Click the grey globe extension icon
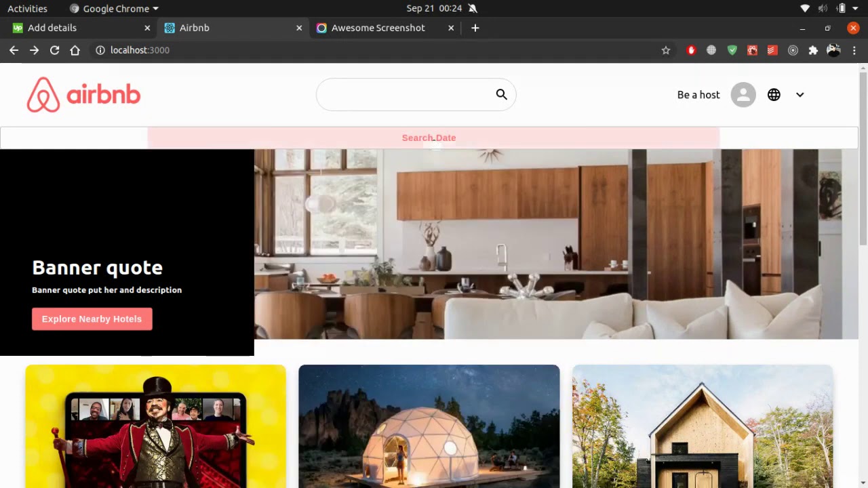868x488 pixels. [x=711, y=50]
